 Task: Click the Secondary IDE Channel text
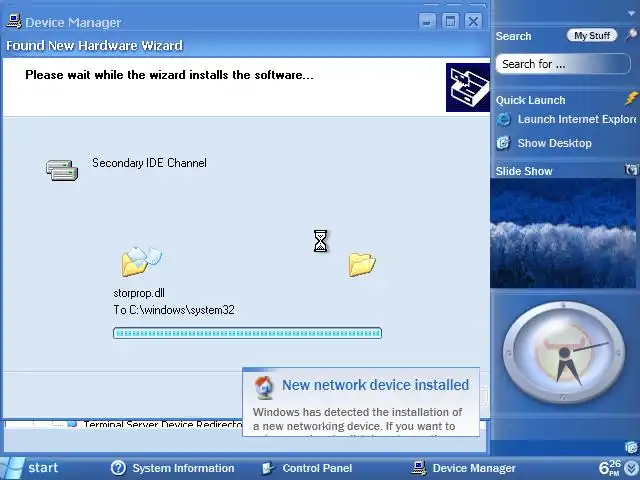click(149, 163)
